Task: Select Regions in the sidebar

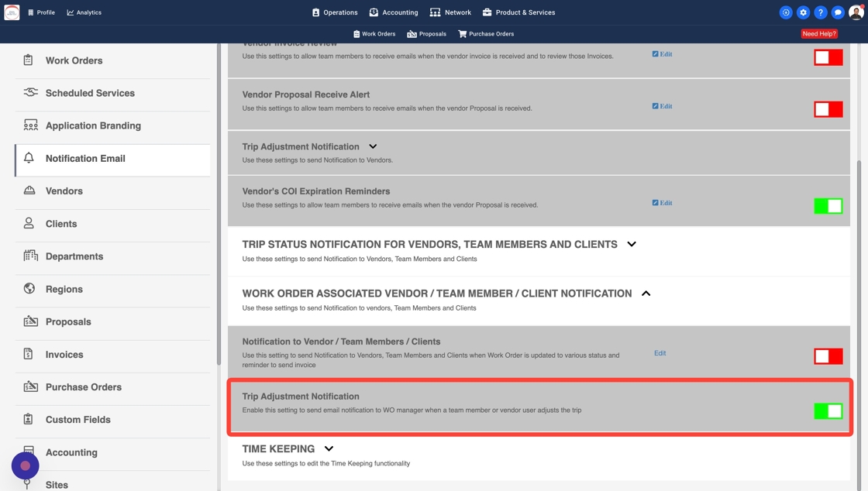Action: click(113, 289)
